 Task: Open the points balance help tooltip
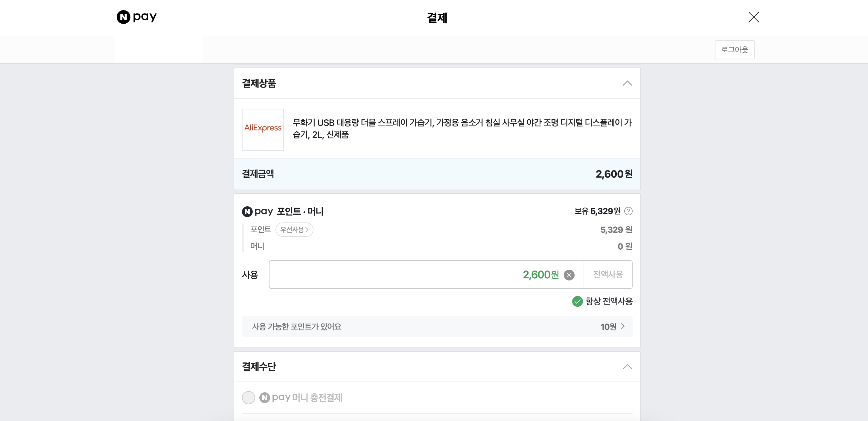[629, 211]
